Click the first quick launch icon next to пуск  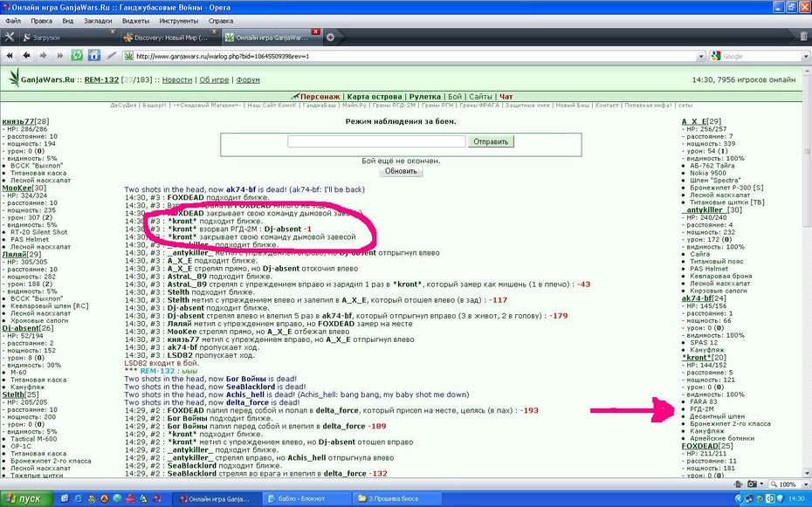(x=65, y=499)
